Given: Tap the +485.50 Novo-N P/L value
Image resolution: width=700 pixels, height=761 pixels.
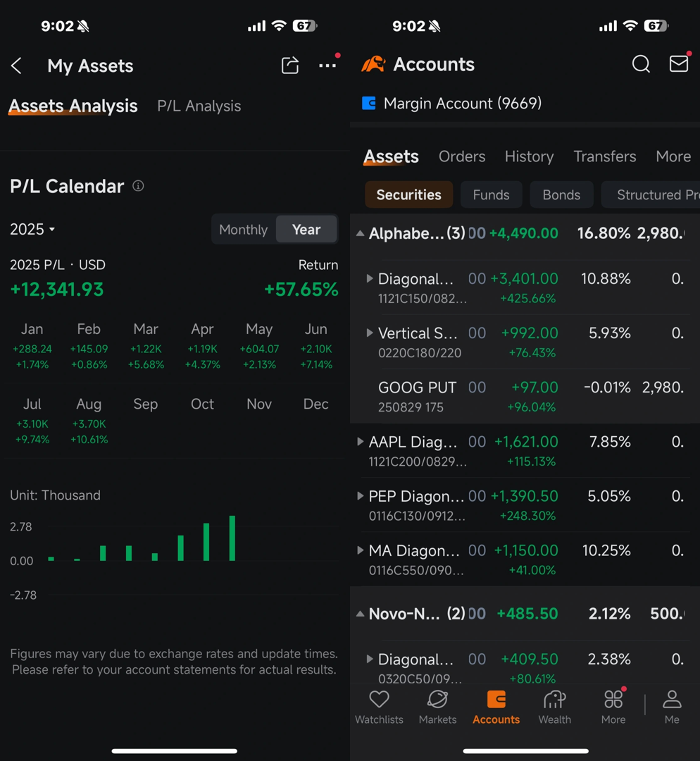Looking at the screenshot, I should pyautogui.click(x=527, y=614).
